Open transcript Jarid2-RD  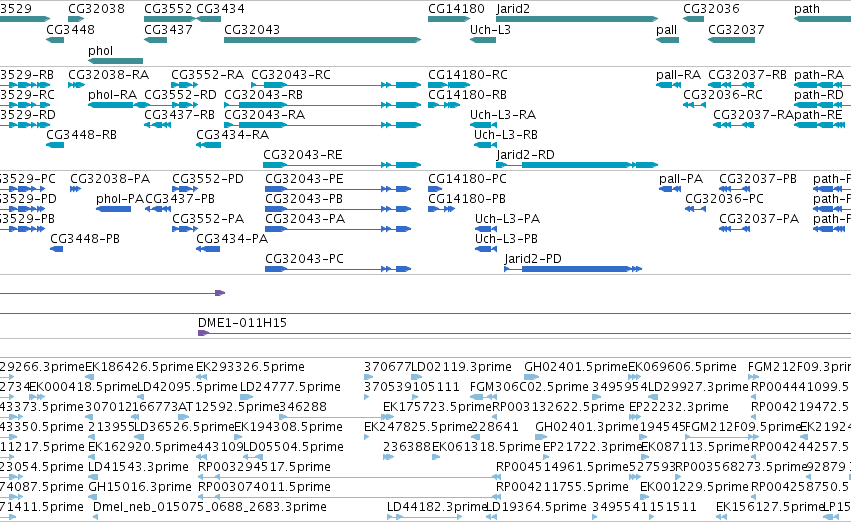tap(525, 155)
